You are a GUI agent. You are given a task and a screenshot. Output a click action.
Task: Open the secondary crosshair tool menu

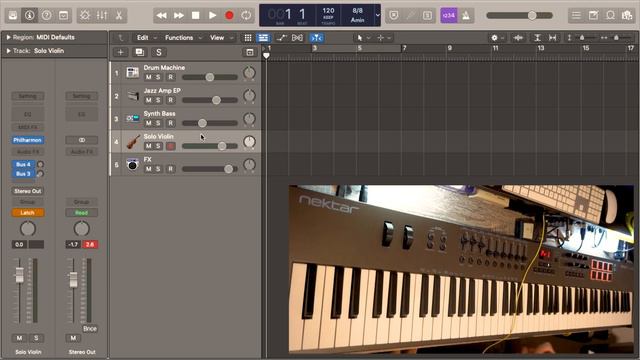click(x=384, y=38)
